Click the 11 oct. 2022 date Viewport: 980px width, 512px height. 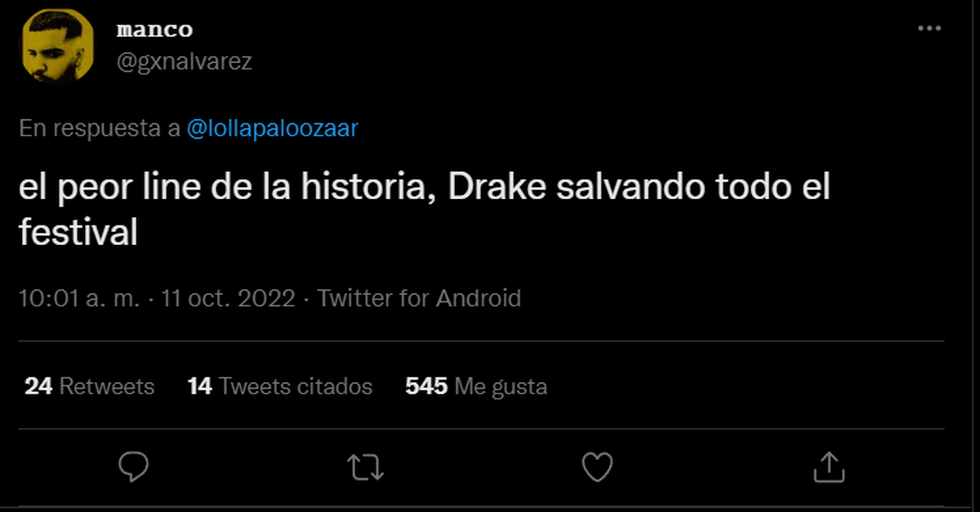click(229, 298)
